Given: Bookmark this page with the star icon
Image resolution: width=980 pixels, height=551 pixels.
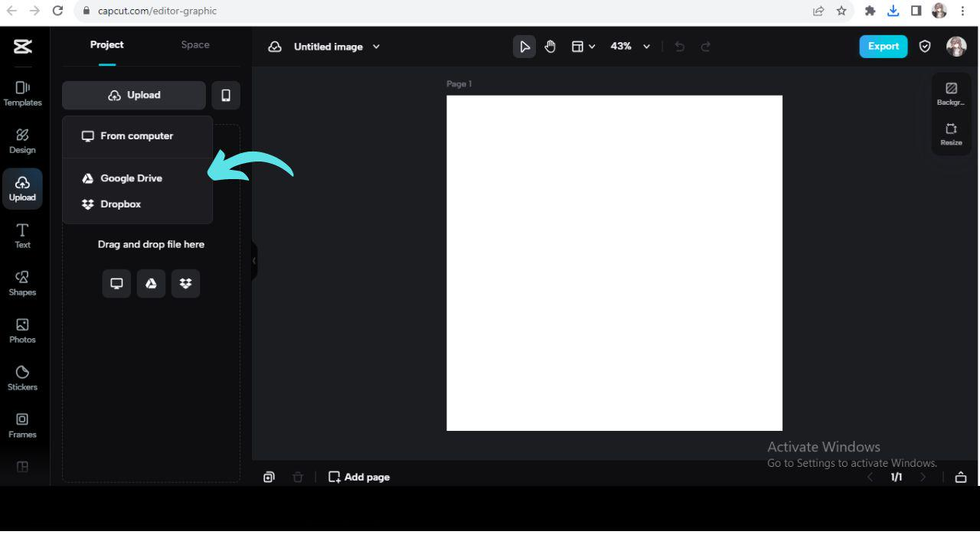Looking at the screenshot, I should [841, 11].
